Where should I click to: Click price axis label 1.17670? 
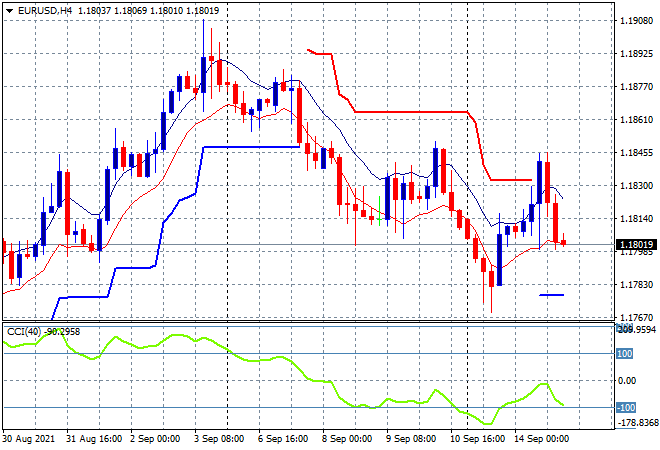coord(636,317)
